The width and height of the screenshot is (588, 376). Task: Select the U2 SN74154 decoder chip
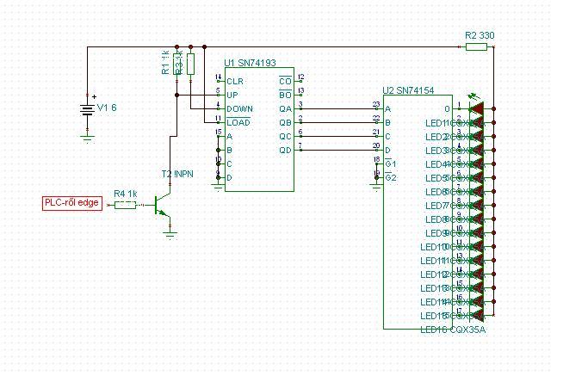(418, 212)
